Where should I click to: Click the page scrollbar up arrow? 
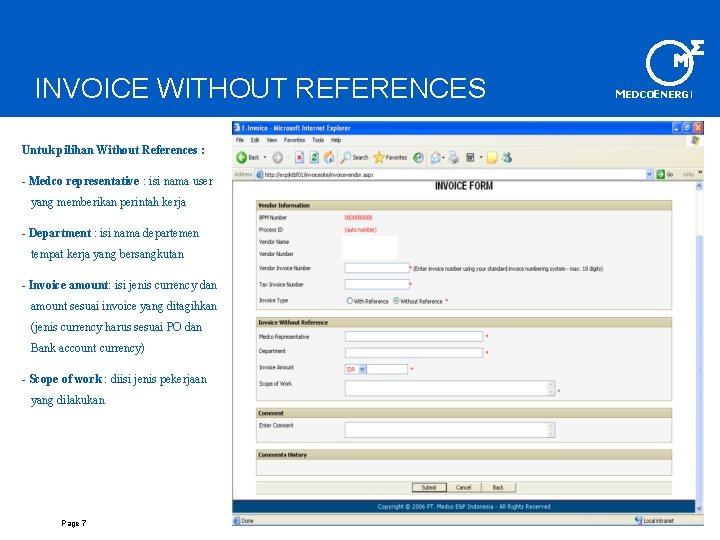[x=699, y=186]
